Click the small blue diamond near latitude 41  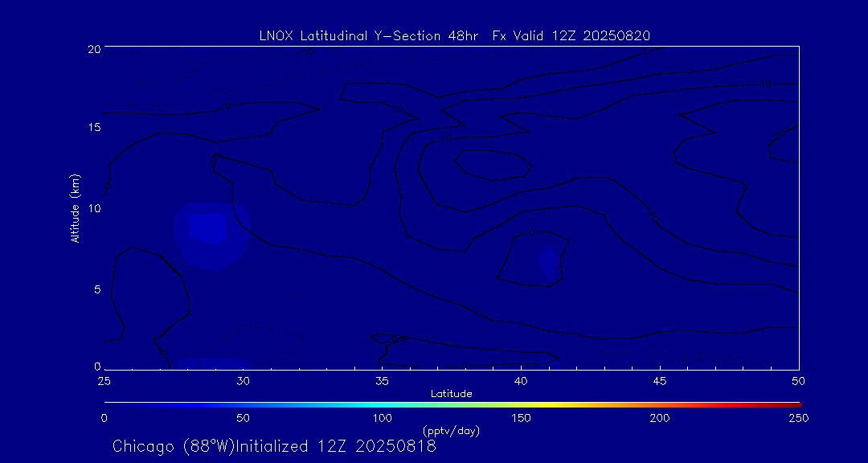[x=549, y=260]
